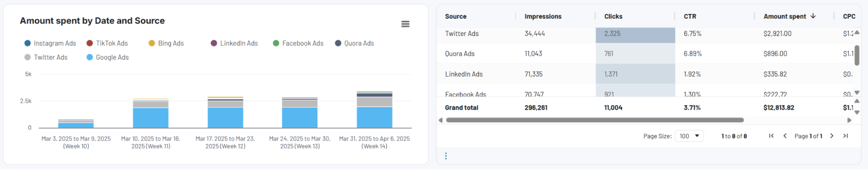This screenshot has width=868, height=170.
Task: Toggle Facebook Ads legend series
Action: [298, 43]
